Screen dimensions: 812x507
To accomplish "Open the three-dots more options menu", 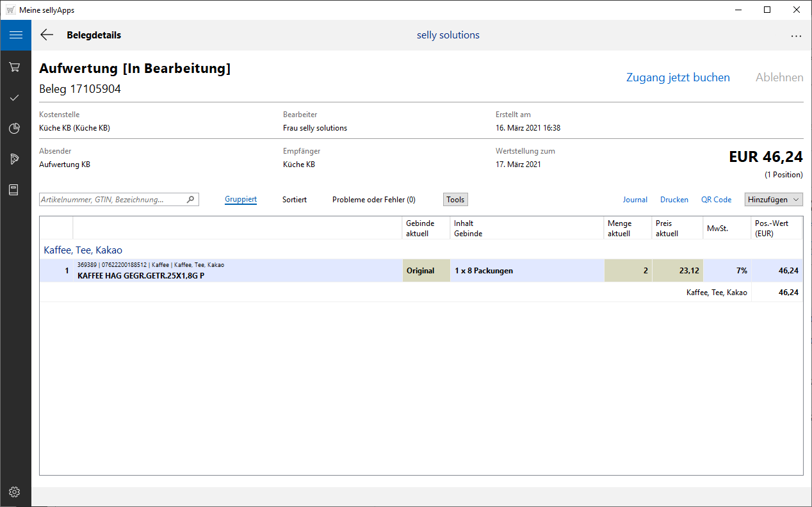I will tap(796, 36).
